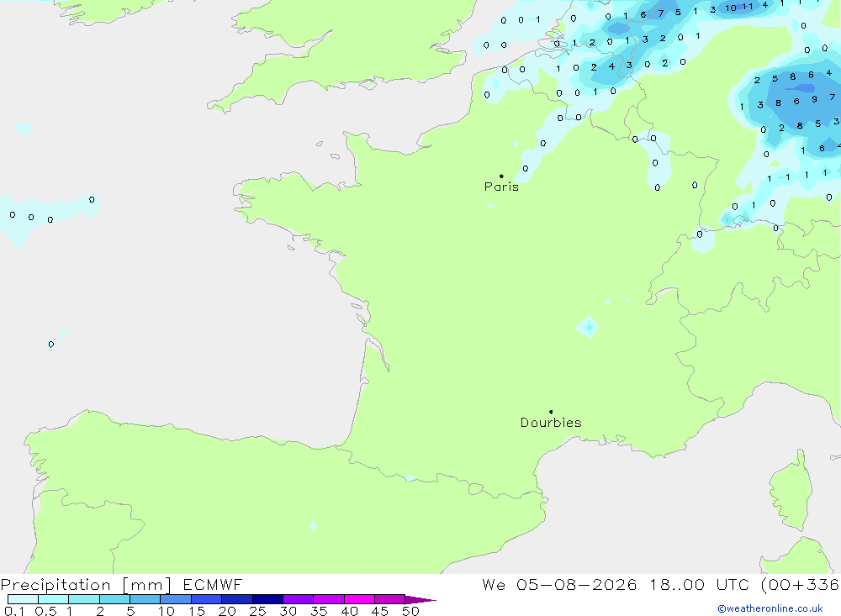
Task: Select the Dourbies location dot marker
Action: [x=551, y=412]
